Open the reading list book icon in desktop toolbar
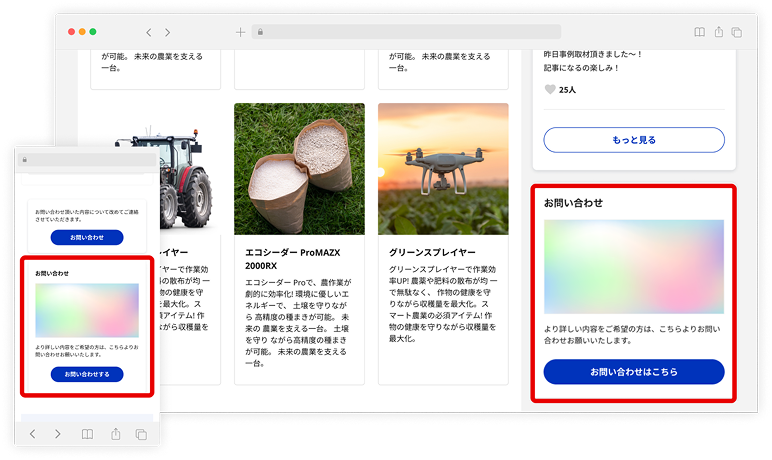772x460 pixels. [699, 33]
